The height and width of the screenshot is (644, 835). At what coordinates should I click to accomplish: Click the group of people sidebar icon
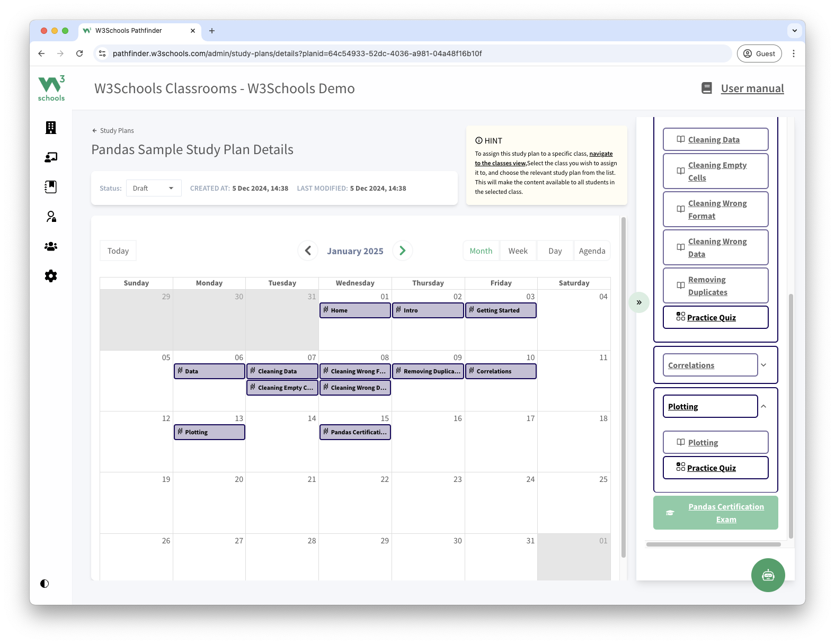pos(51,246)
